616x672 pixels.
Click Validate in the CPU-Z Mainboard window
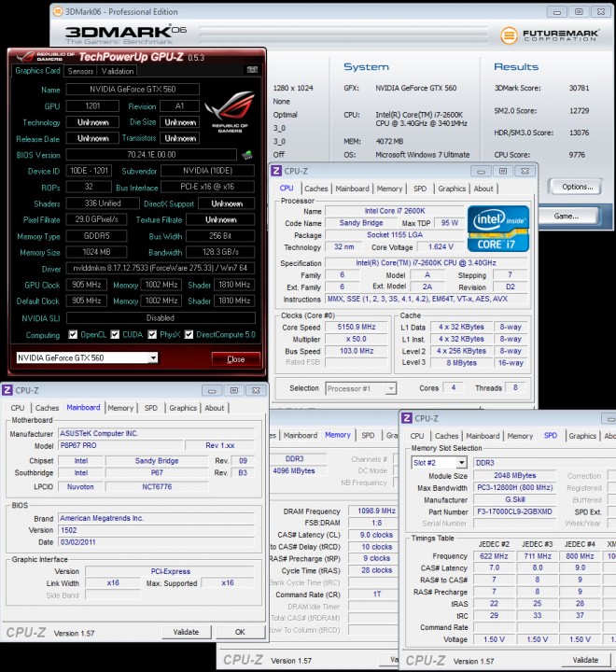[186, 632]
